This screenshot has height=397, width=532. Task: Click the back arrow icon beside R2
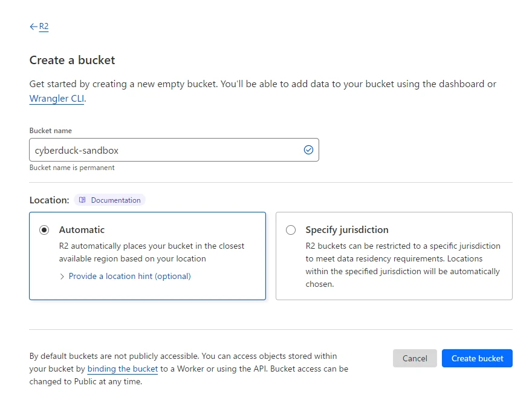click(33, 27)
